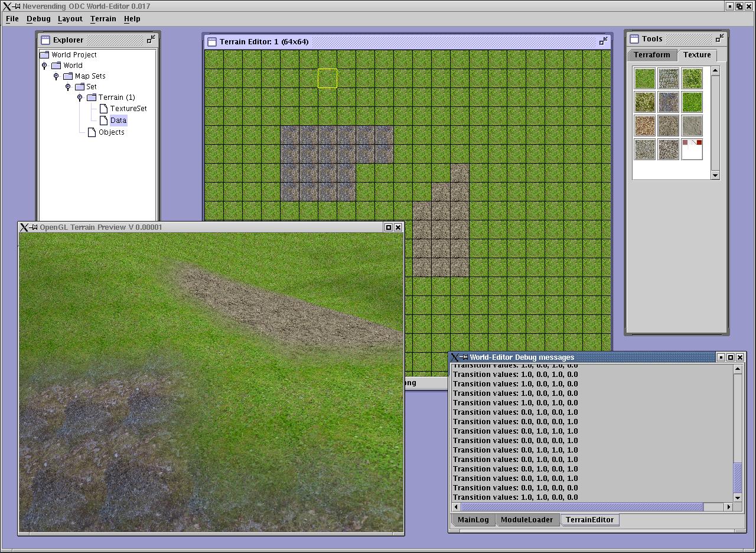Collapse the Map Sets tree node
The image size is (756, 553).
click(x=56, y=76)
